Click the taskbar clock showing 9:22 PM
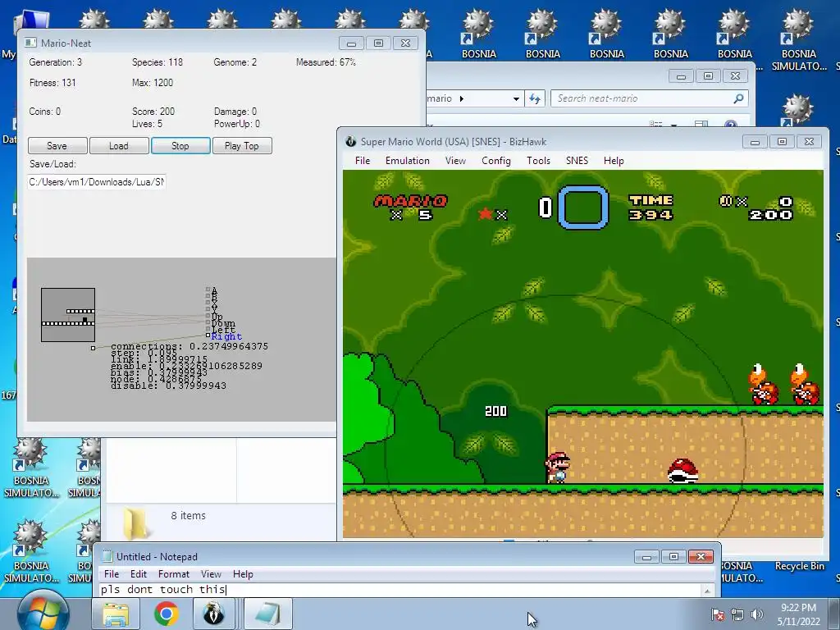The width and height of the screenshot is (840, 630). click(798, 614)
